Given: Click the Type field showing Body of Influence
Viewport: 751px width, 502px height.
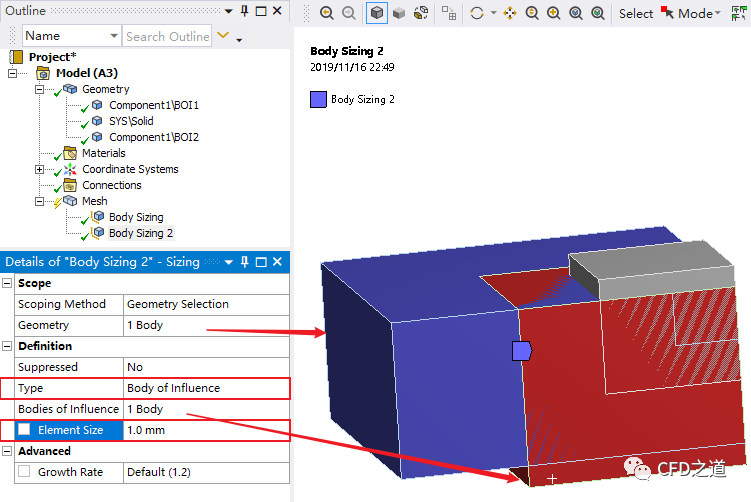Looking at the screenshot, I should (205, 388).
